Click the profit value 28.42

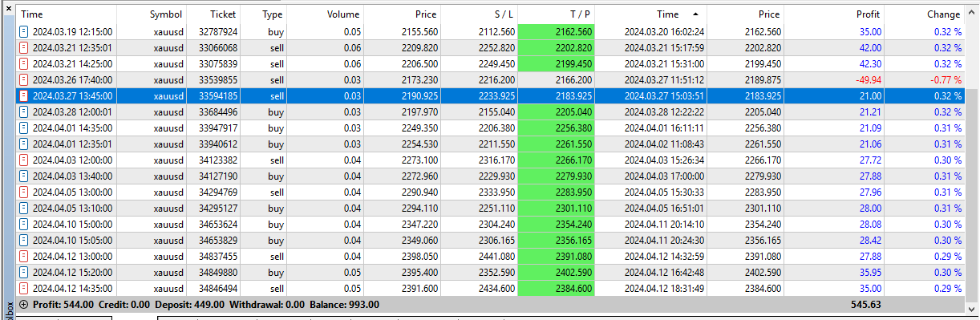870,241
